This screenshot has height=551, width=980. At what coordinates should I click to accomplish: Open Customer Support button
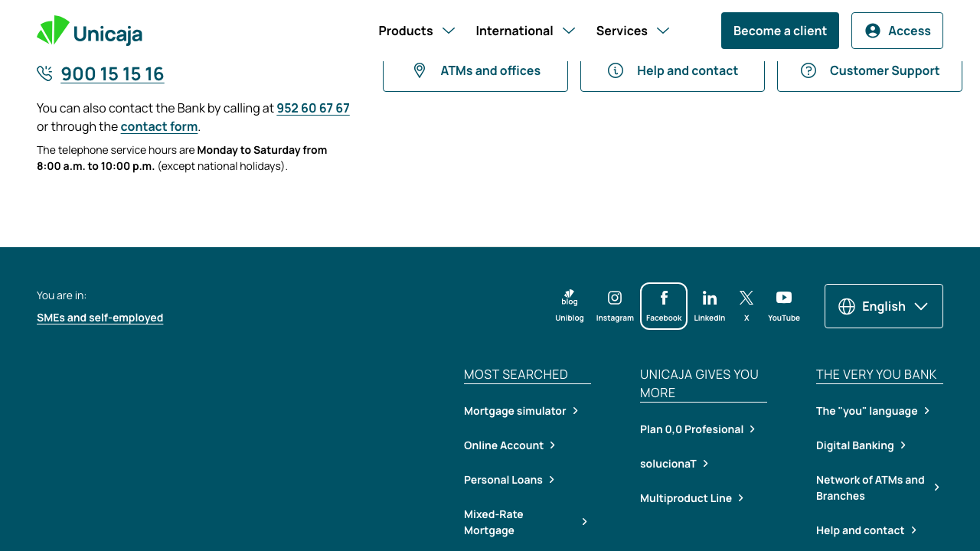(870, 70)
